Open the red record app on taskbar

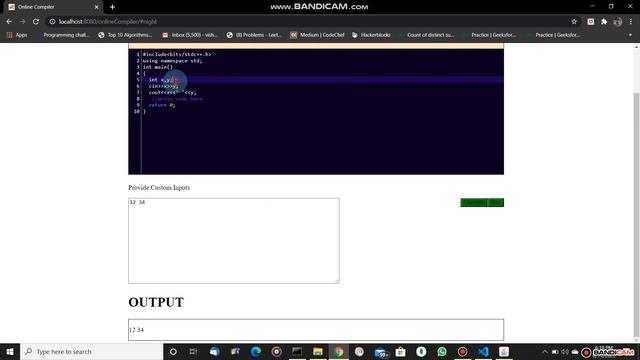(x=462, y=351)
